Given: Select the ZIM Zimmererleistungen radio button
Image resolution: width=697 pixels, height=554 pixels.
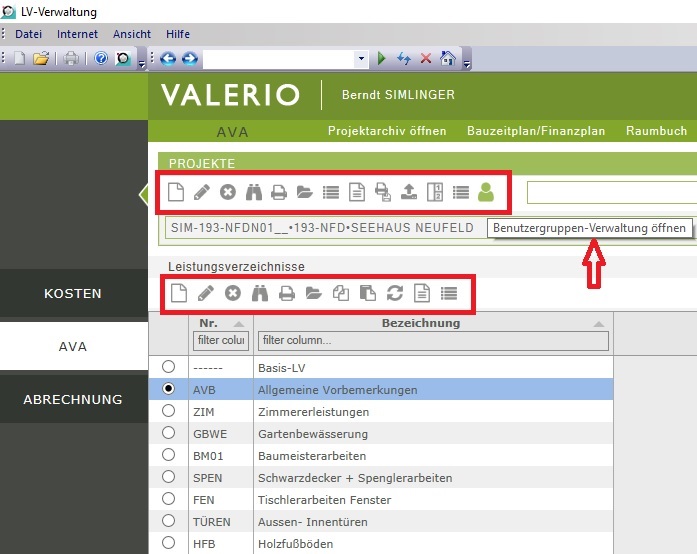Looking at the screenshot, I should point(168,411).
